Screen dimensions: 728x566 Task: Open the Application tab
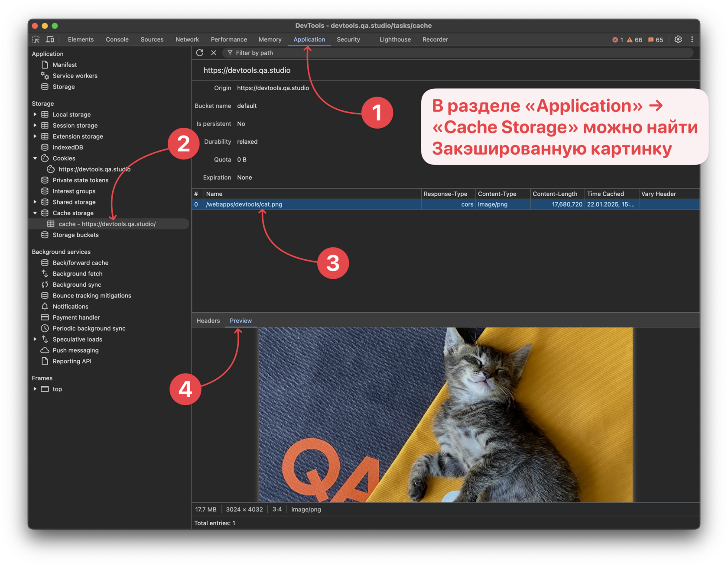coord(309,39)
